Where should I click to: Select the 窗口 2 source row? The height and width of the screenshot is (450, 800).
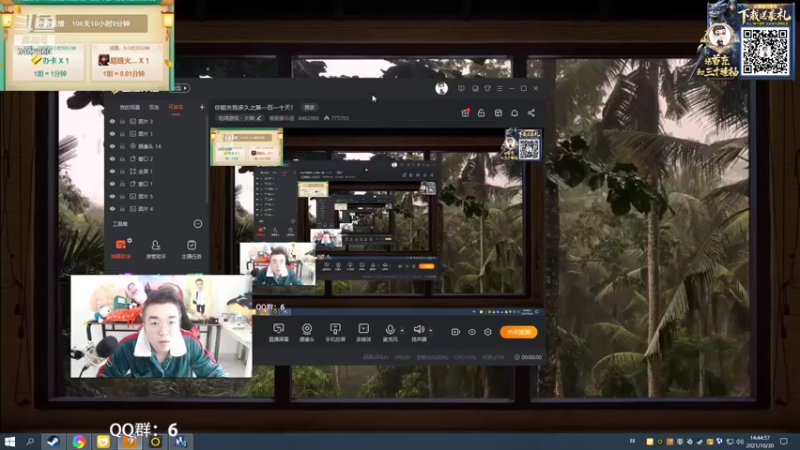tap(156, 159)
